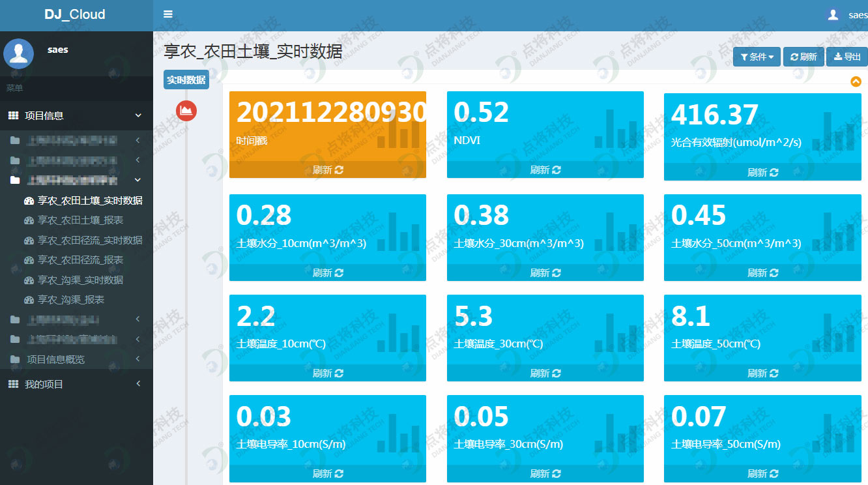Click the orange collapse arrow icon
Screen dimensions: 868x485
point(856,81)
